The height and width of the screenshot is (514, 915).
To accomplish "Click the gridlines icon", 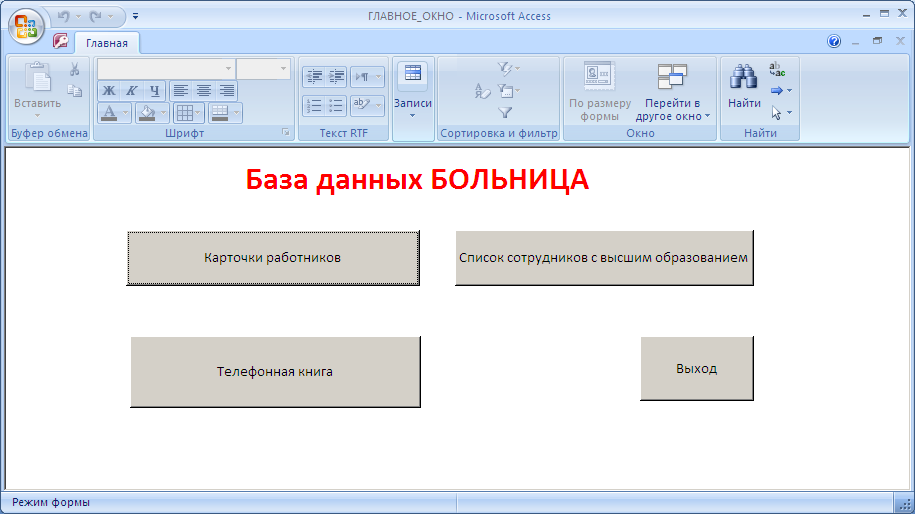I will pos(184,113).
